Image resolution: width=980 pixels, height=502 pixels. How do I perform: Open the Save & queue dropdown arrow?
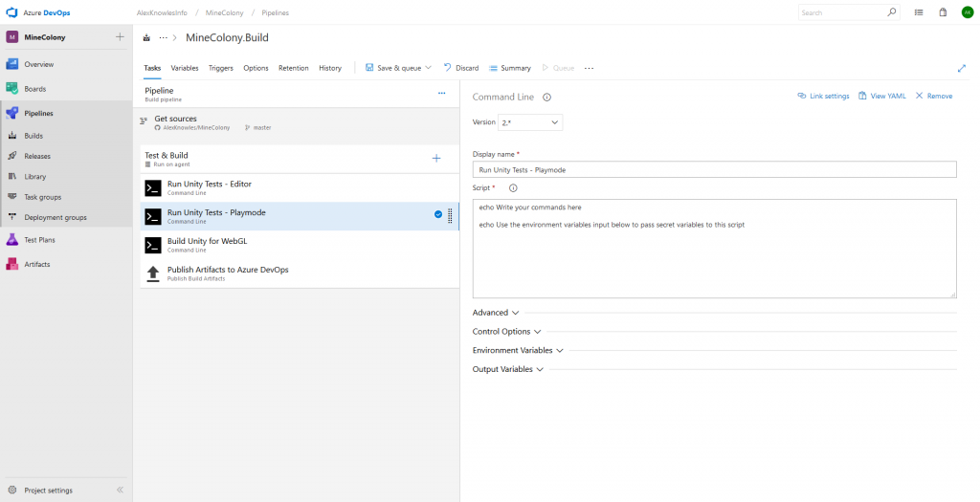[428, 68]
